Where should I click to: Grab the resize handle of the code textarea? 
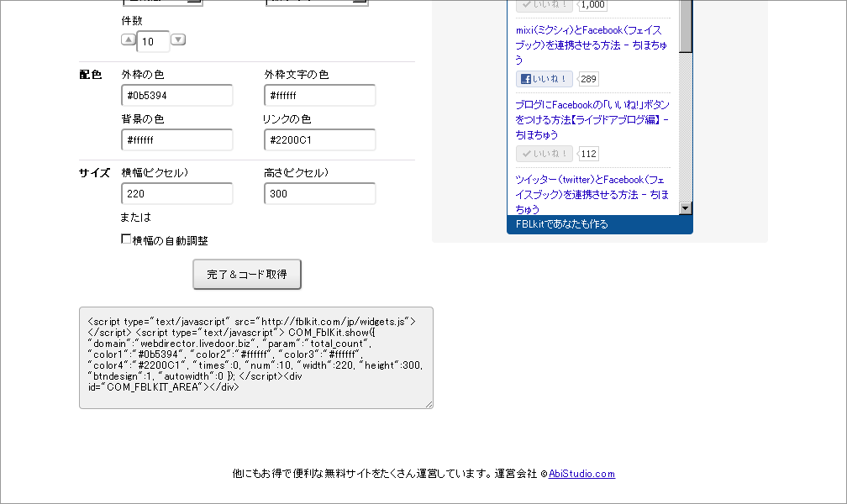coord(429,405)
